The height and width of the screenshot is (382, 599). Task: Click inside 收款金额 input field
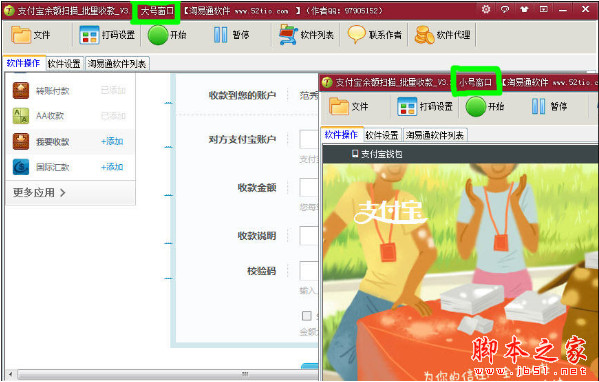point(309,188)
